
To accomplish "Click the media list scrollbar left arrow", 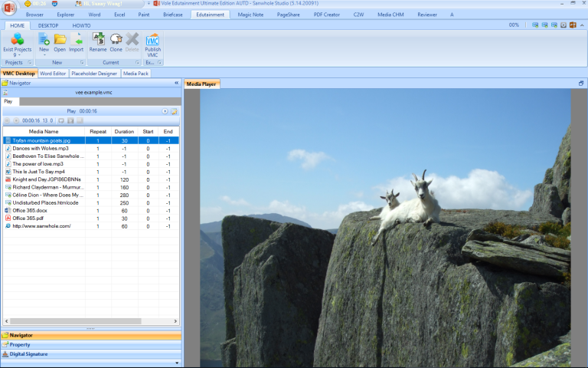I will click(6, 321).
